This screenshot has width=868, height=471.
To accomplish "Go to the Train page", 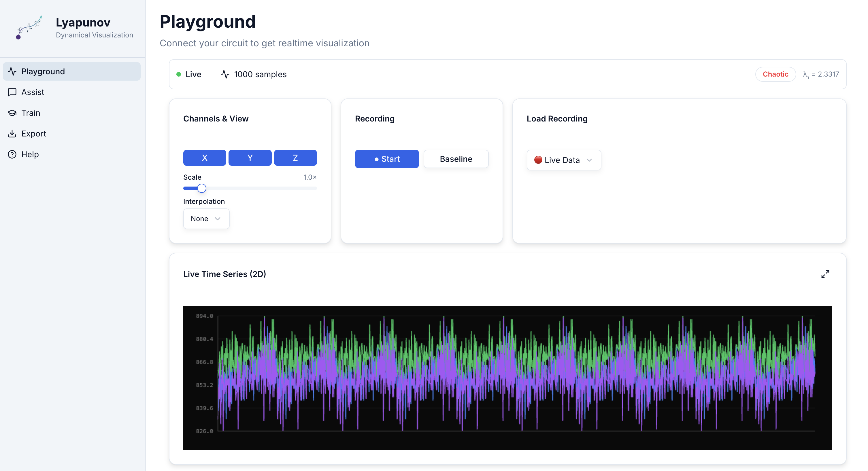I will tap(31, 113).
